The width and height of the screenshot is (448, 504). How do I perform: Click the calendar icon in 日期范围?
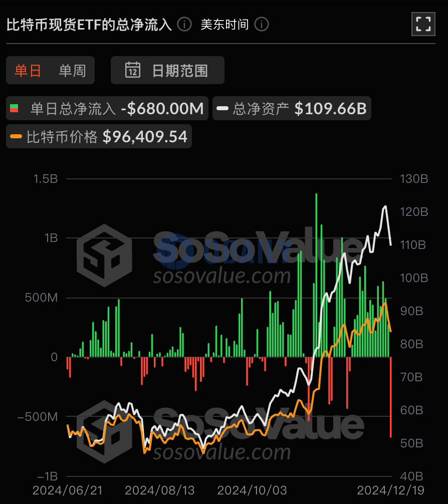[133, 70]
